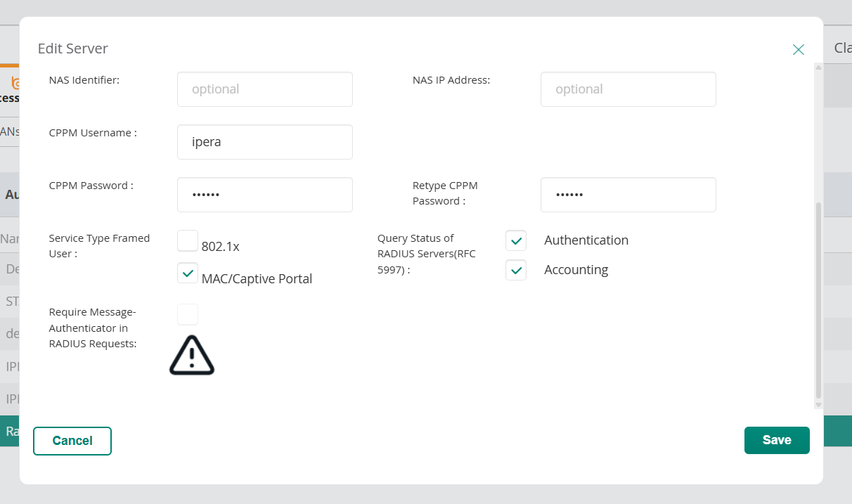
Task: Toggle the Accounting query status checkbox
Action: [516, 270]
